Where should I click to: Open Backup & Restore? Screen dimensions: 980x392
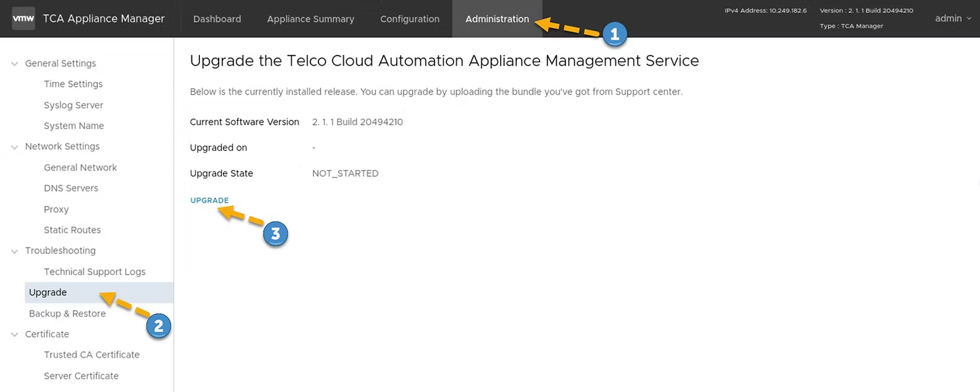pyautogui.click(x=67, y=313)
